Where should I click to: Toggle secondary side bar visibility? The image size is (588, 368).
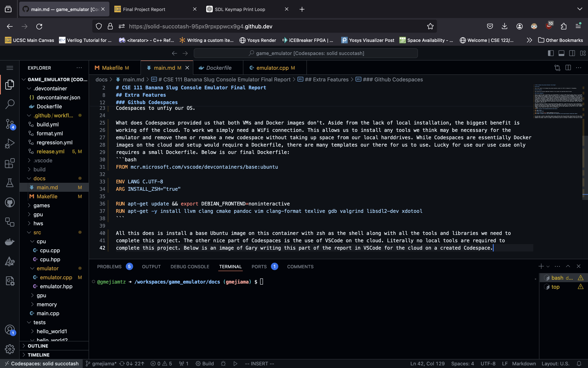[x=572, y=53]
